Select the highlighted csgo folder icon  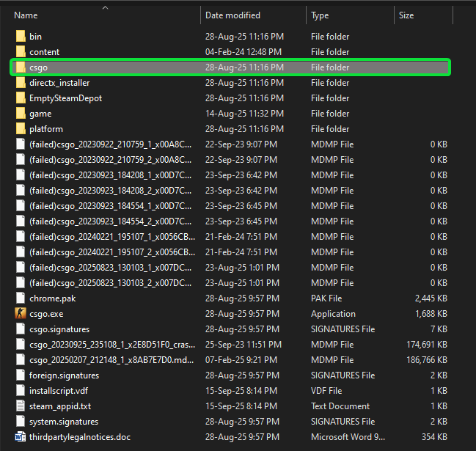pyautogui.click(x=21, y=67)
